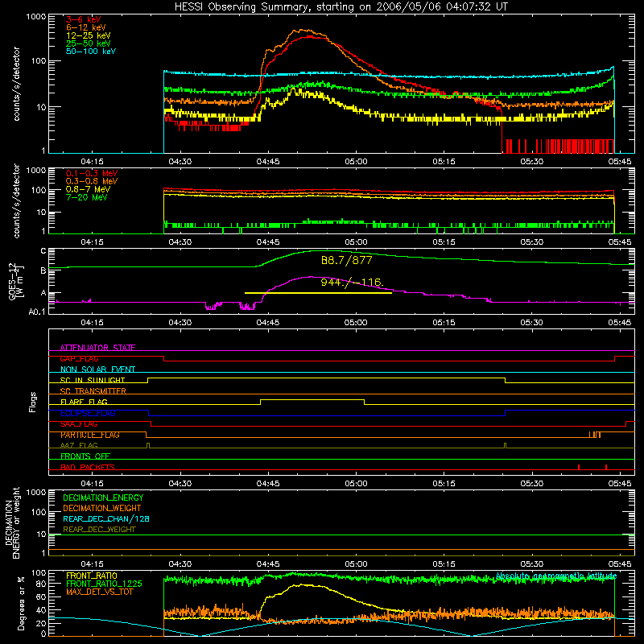
Task: Select the 7-20 MeV legend entry
Action: point(86,197)
